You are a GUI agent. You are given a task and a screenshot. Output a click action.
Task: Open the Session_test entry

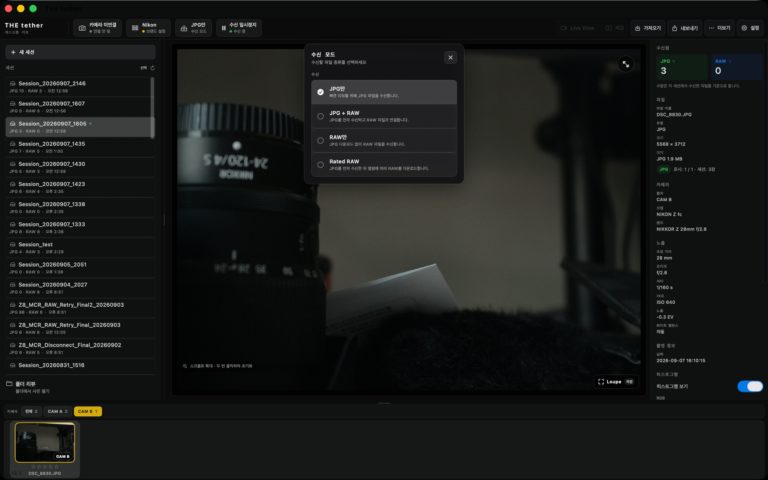[78, 247]
